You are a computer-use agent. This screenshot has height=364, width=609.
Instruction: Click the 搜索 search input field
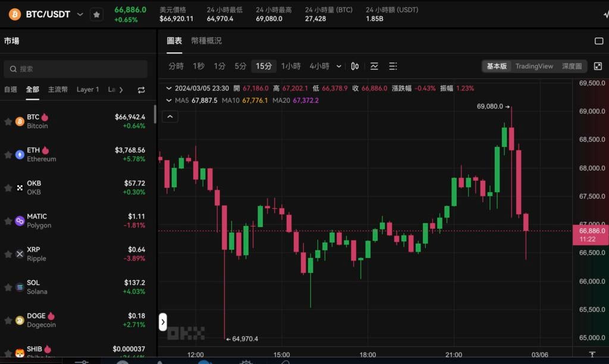(x=76, y=69)
